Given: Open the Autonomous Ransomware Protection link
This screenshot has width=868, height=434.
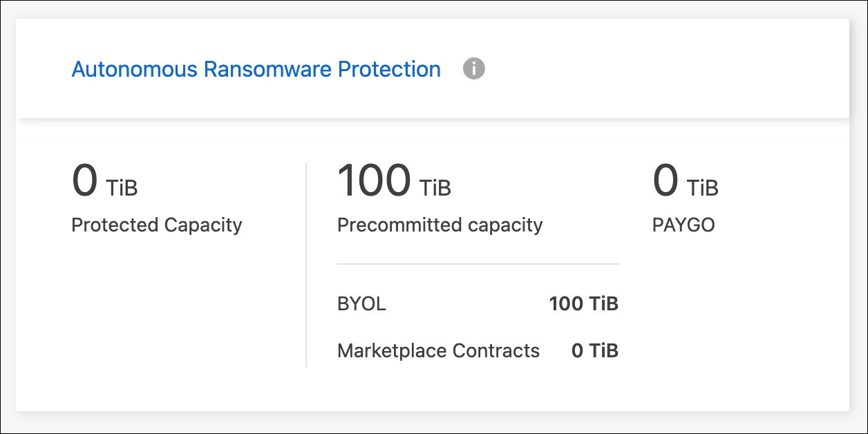Looking at the screenshot, I should pyautogui.click(x=256, y=68).
